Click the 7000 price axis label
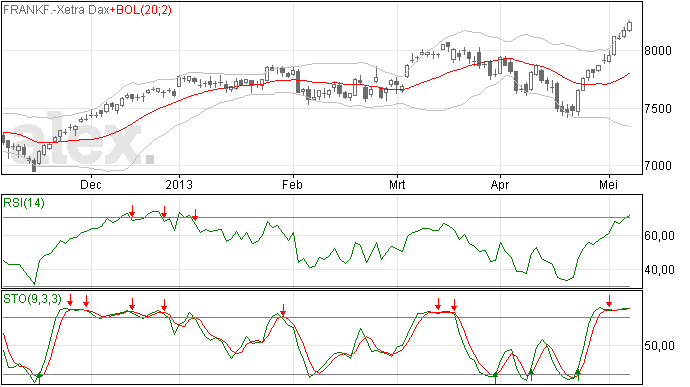 click(658, 166)
